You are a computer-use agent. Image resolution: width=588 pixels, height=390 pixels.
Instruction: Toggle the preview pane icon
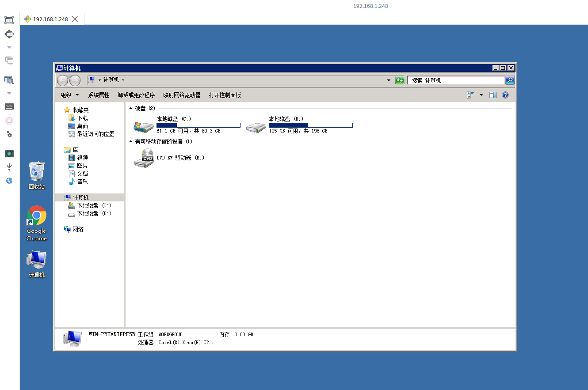pyautogui.click(x=493, y=95)
